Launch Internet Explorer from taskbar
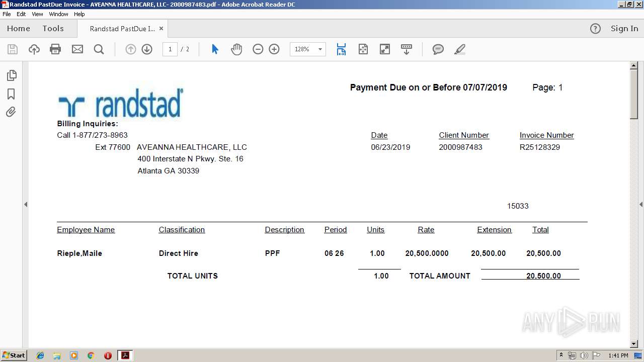This screenshot has width=644, height=362. (40, 355)
